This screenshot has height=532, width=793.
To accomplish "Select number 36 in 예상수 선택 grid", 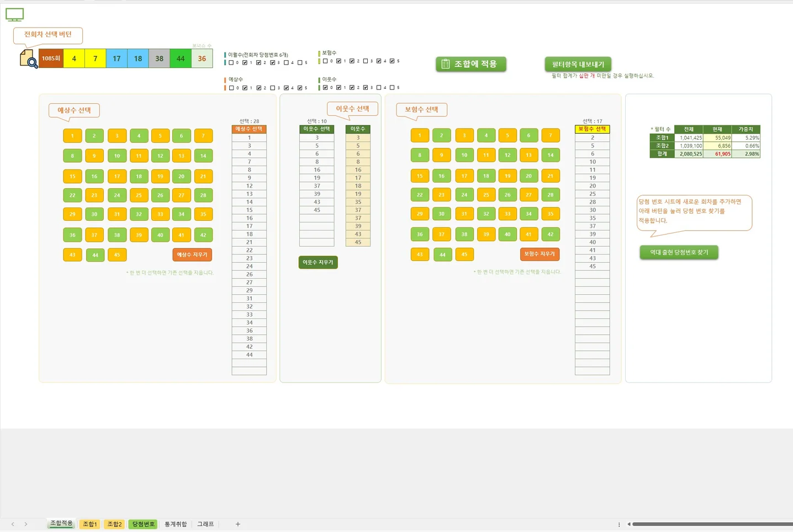I will tap(72, 235).
